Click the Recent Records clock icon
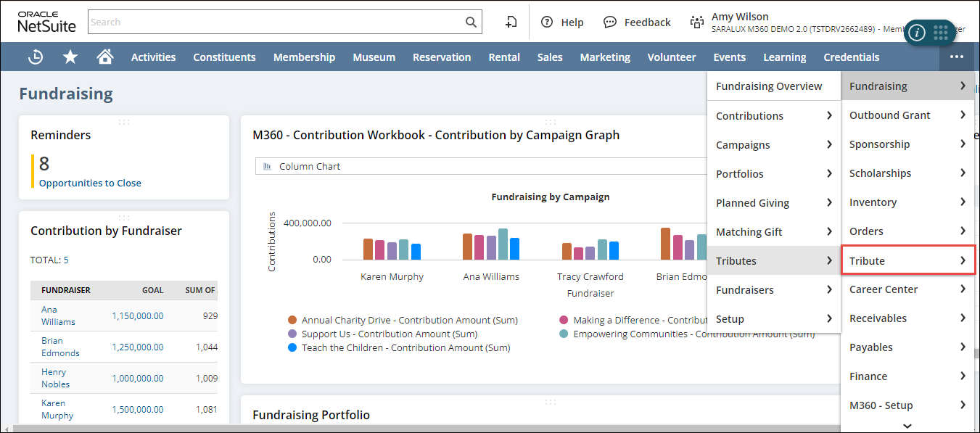 pyautogui.click(x=36, y=57)
